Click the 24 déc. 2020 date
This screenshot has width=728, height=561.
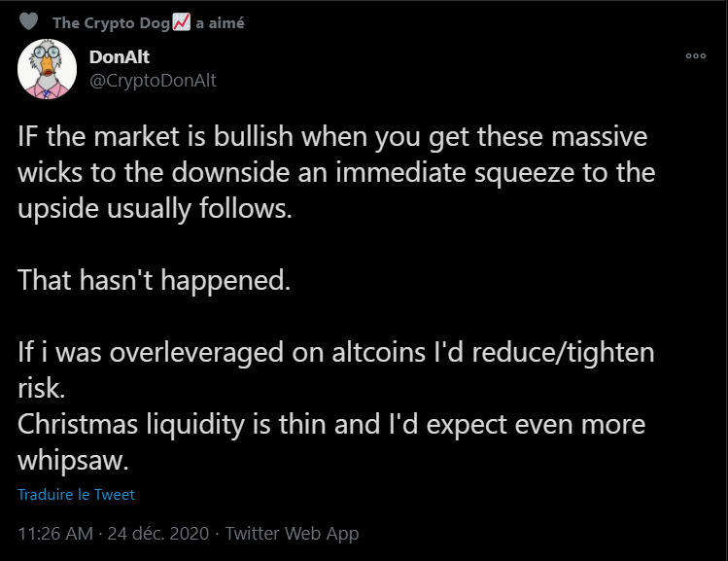159,533
